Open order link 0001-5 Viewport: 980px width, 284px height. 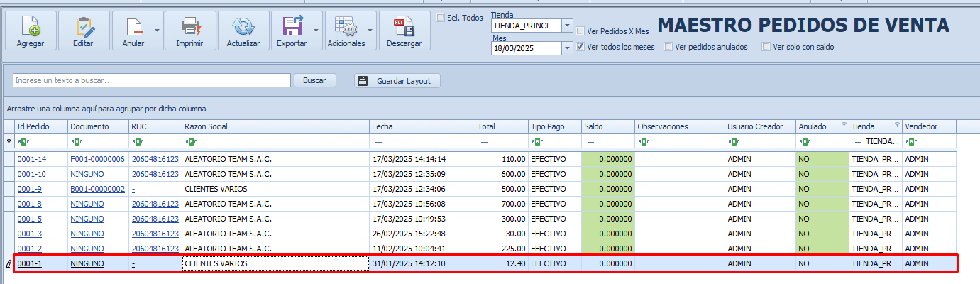(x=30, y=219)
